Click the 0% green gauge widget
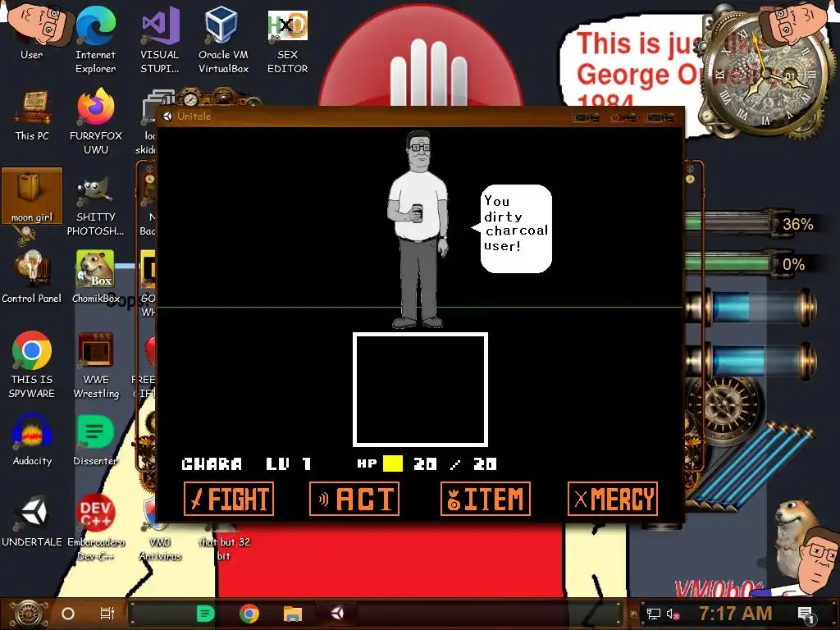 (750, 264)
